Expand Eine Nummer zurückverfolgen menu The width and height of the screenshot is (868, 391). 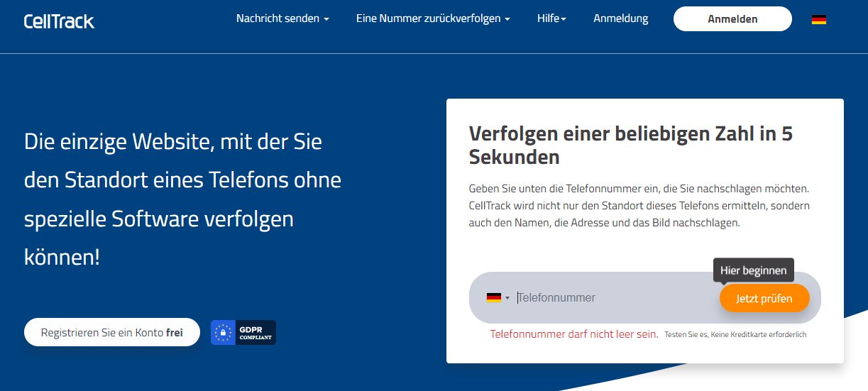[433, 19]
